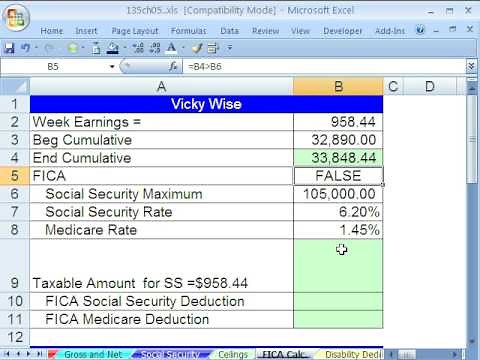The width and height of the screenshot is (480, 360).
Task: Click the form-style icon beside the brush
Action: (213, 48)
